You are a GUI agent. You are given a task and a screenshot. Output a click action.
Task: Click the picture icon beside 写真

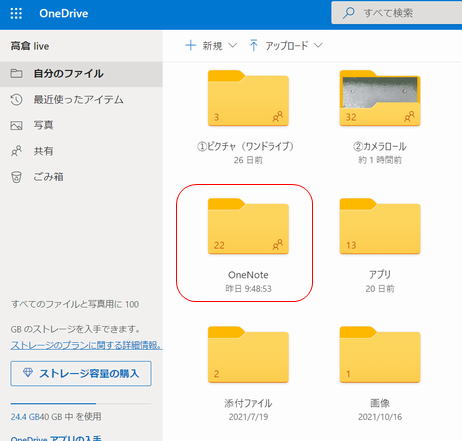[x=16, y=125]
